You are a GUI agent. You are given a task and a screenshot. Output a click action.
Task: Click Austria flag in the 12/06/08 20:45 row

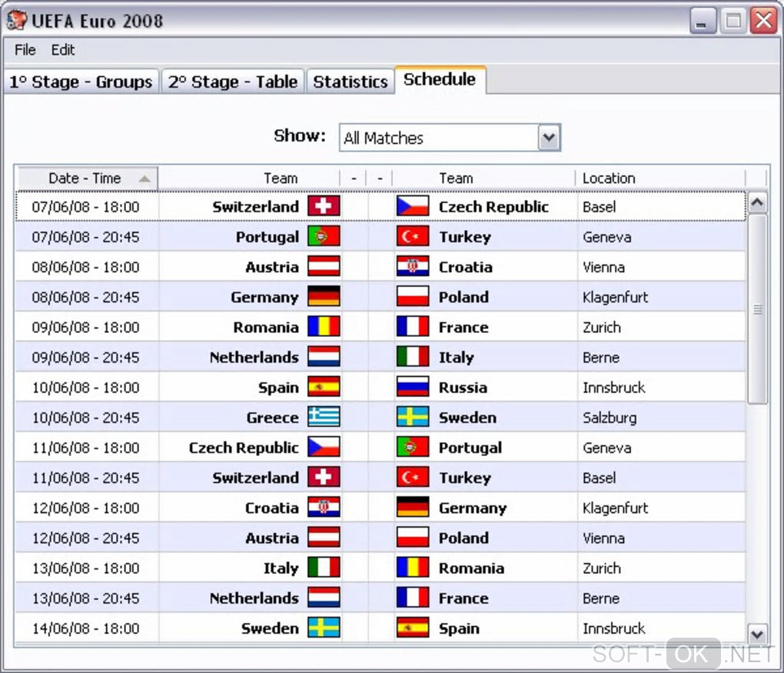(324, 538)
